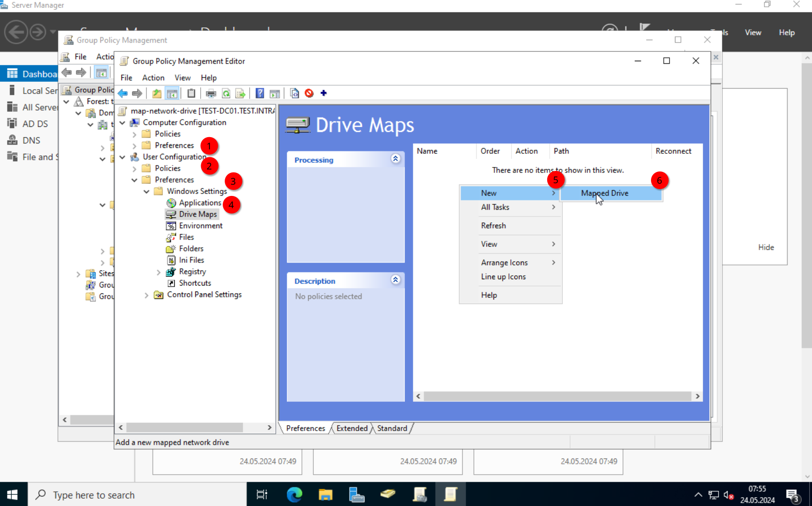Click the grey Forward arrow in Editor toolbar
This screenshot has width=812, height=506.
[x=138, y=93]
